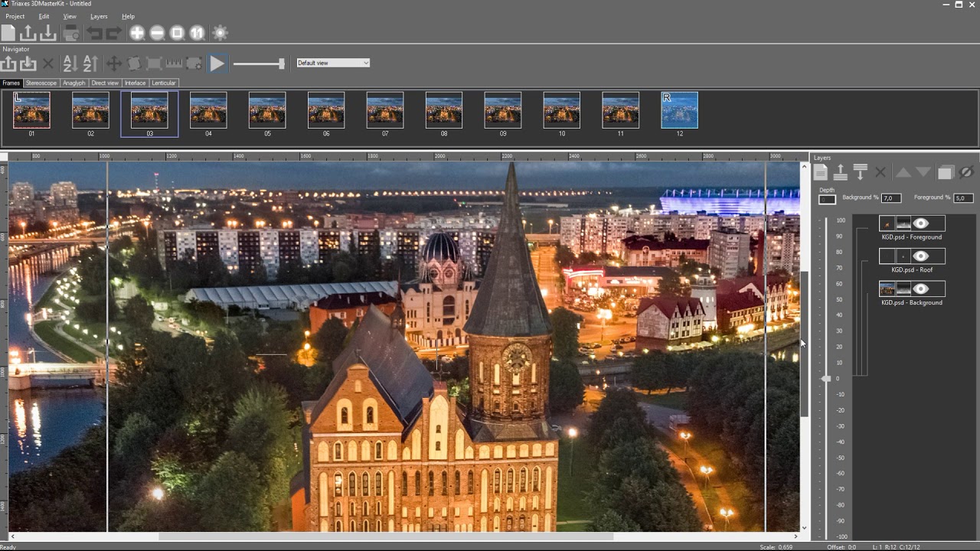Open settings with the gear icon
The width and height of the screenshot is (980, 551).
pos(220,33)
